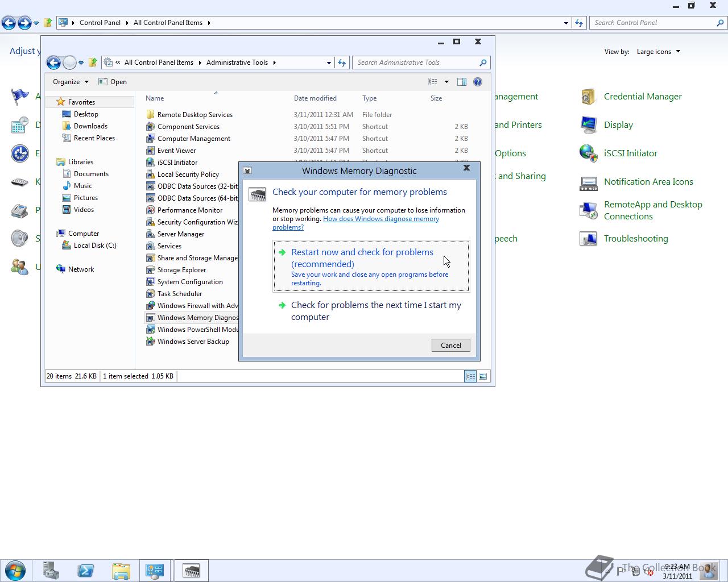Select Event Viewer shortcut icon
Viewport: 728px width, 582px height.
point(150,151)
